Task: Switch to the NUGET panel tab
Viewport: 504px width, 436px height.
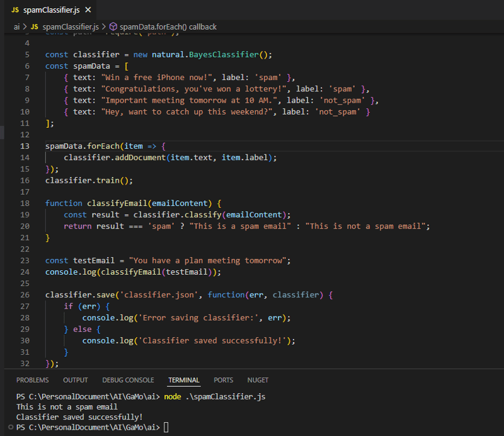Action: [x=258, y=380]
